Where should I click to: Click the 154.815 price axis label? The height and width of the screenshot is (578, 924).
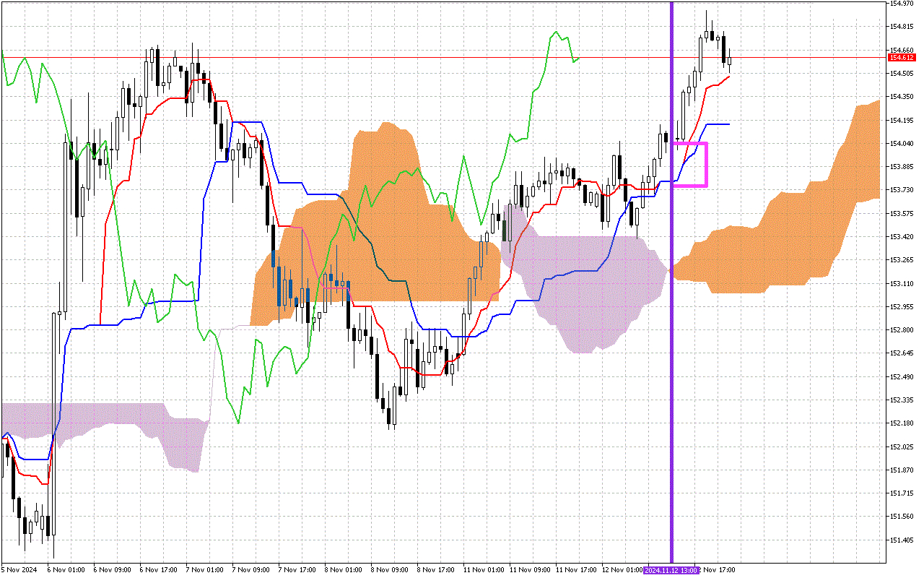coord(902,27)
